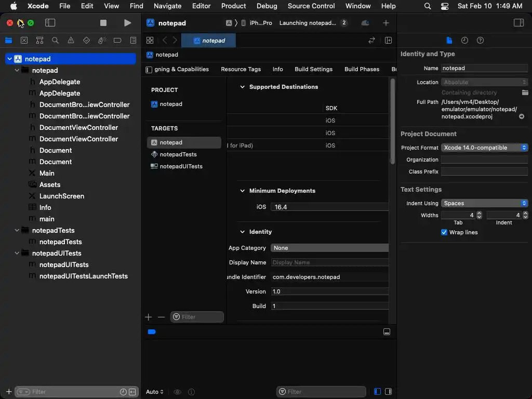
Task: Open the Product menu
Action: click(233, 6)
